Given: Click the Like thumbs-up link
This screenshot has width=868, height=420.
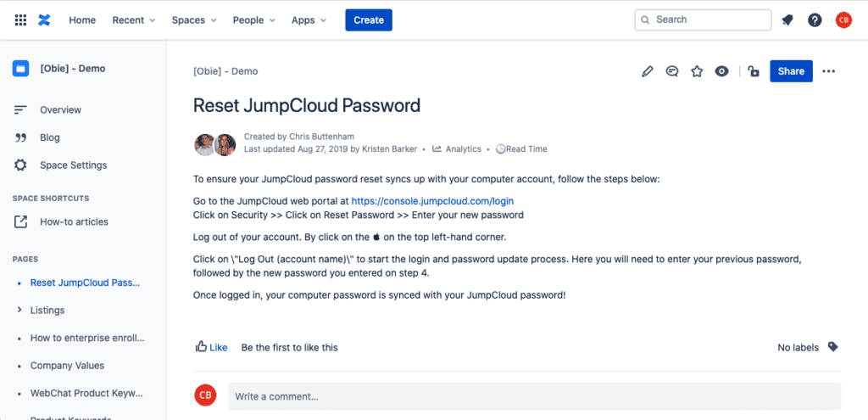Looking at the screenshot, I should [x=211, y=347].
